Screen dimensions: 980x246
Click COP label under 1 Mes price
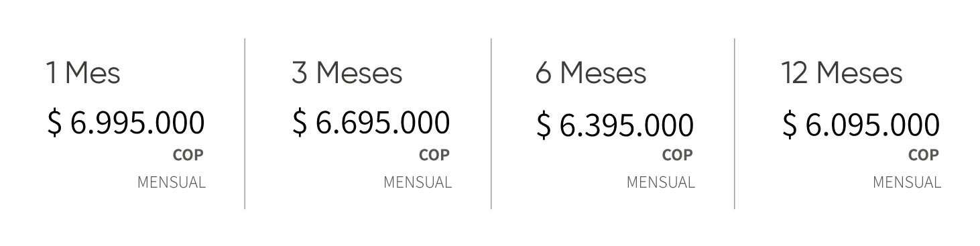[x=188, y=156]
